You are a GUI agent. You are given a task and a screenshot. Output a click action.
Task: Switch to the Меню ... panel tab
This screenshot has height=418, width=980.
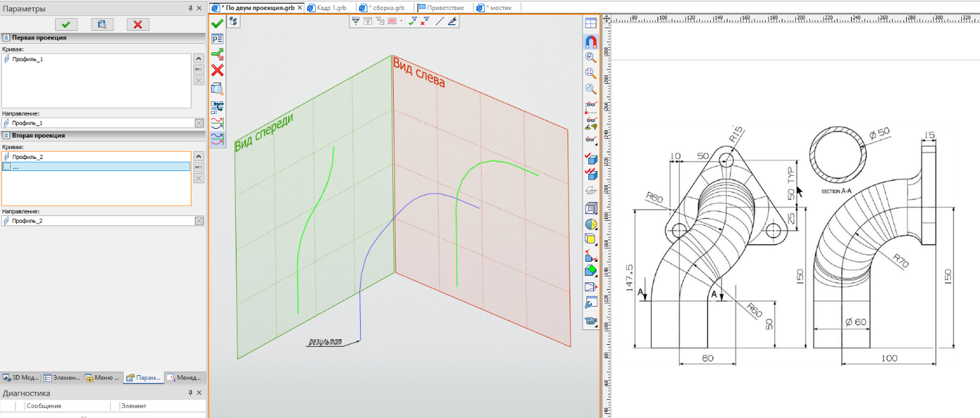(103, 378)
